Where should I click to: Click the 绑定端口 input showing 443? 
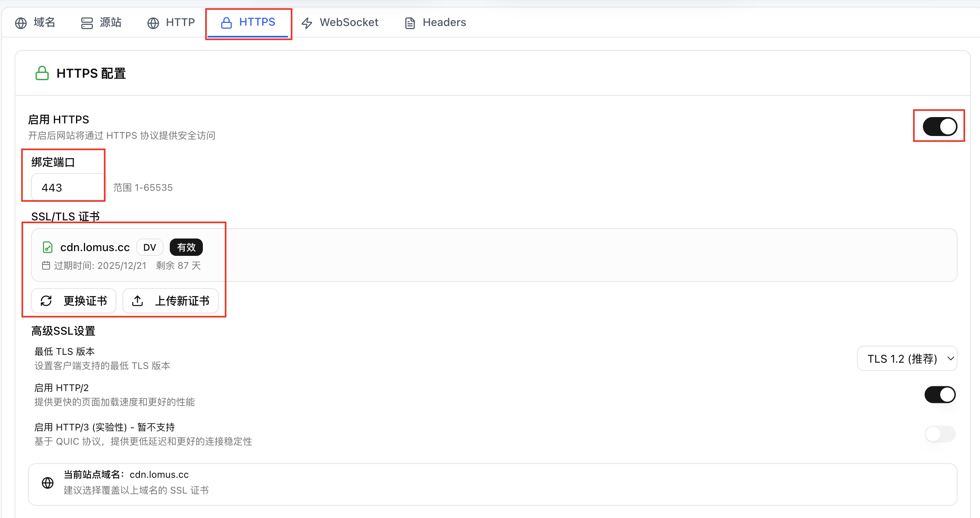tap(68, 187)
